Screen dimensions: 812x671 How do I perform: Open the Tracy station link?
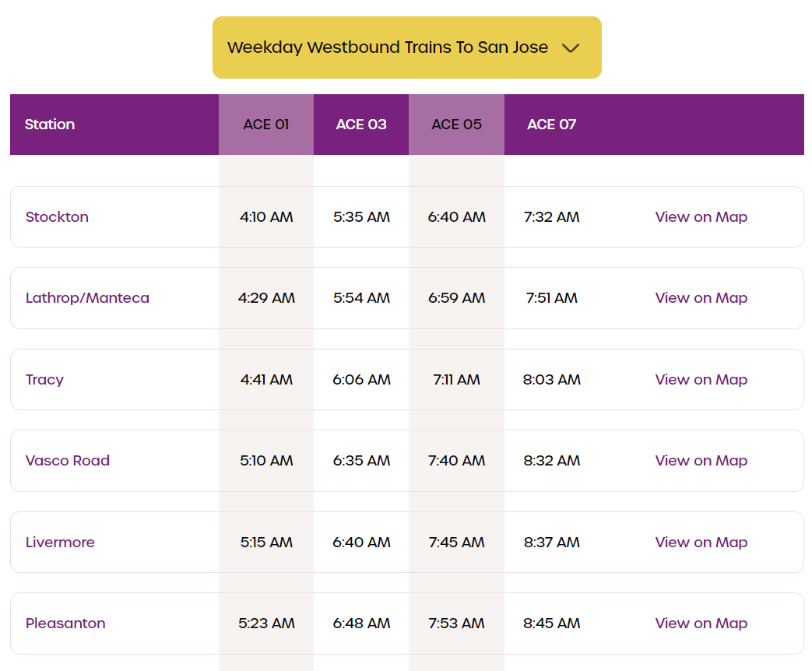44,380
